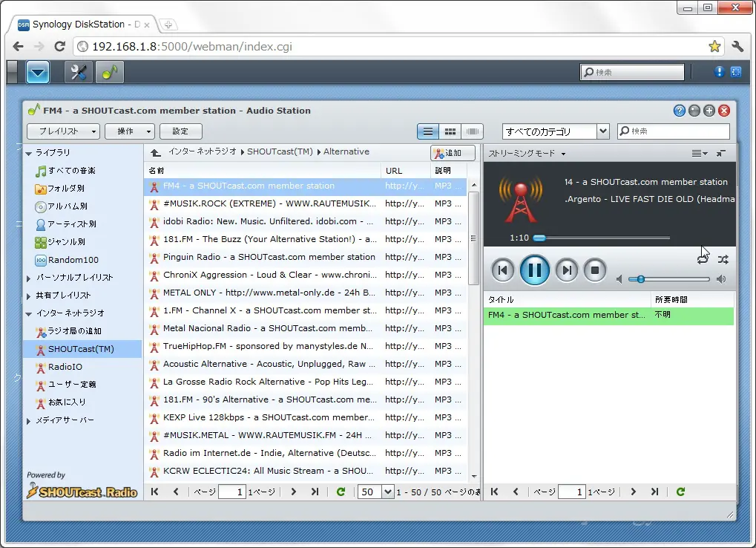This screenshot has height=548, width=756.
Task: Go back in the browser
Action: (x=19, y=46)
